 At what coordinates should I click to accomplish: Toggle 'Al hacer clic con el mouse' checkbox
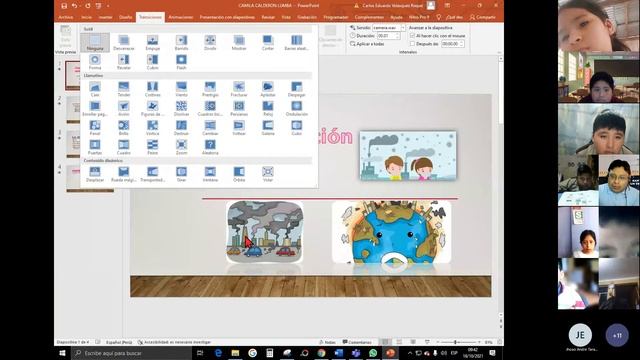click(412, 36)
